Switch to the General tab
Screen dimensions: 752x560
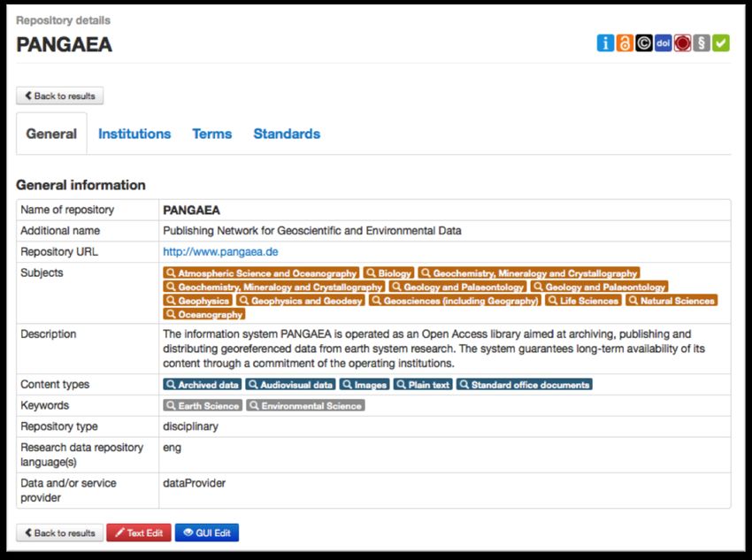(51, 134)
